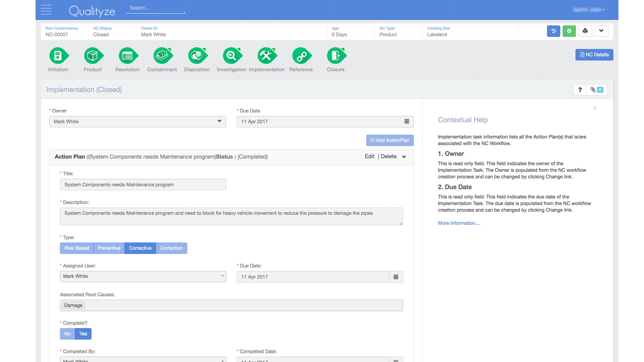The width and height of the screenshot is (644, 362).
Task: Open the Initiation workflow step icon
Action: (x=58, y=56)
